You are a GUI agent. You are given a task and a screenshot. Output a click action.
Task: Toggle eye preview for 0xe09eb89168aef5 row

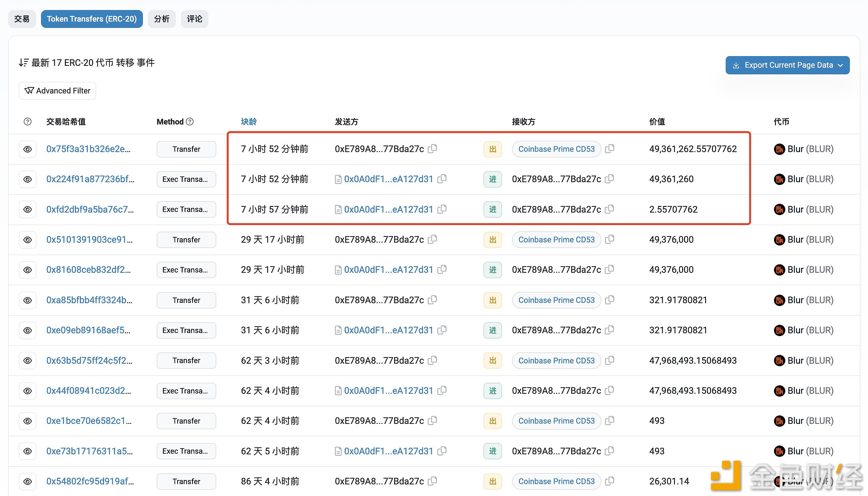click(28, 330)
